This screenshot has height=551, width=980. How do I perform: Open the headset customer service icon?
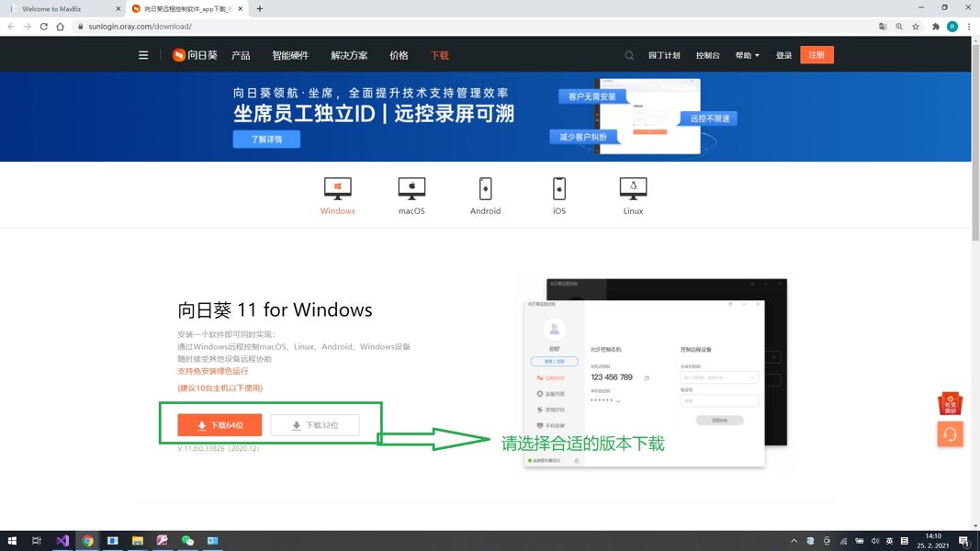950,434
